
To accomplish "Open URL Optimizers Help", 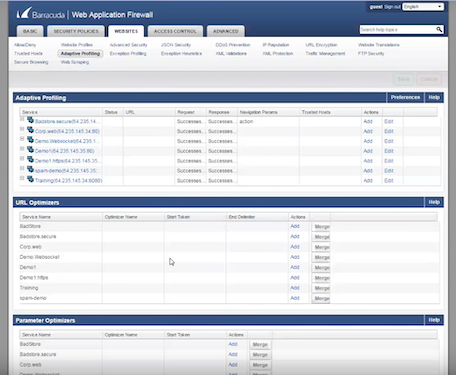I will pos(434,202).
